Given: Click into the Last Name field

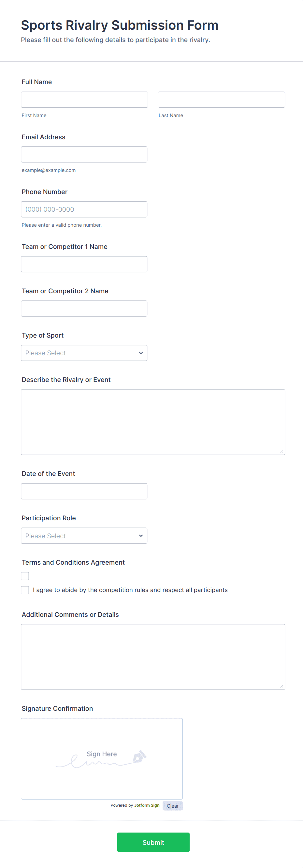Looking at the screenshot, I should tap(221, 100).
